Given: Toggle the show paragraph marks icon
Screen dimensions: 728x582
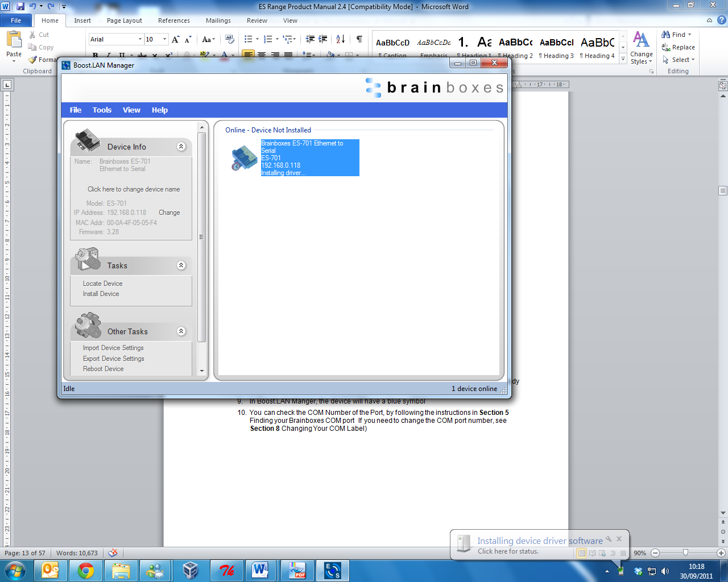Looking at the screenshot, I should pyautogui.click(x=359, y=39).
